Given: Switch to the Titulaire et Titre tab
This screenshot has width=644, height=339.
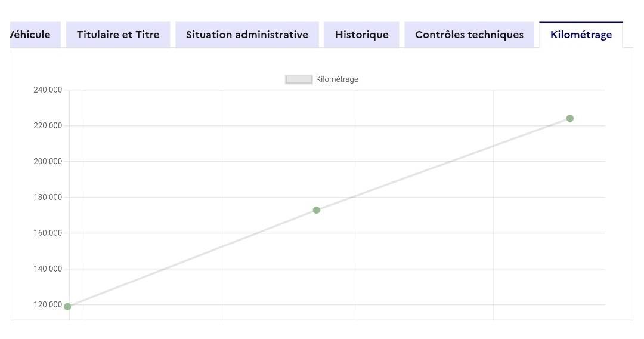Looking at the screenshot, I should pos(118,35).
